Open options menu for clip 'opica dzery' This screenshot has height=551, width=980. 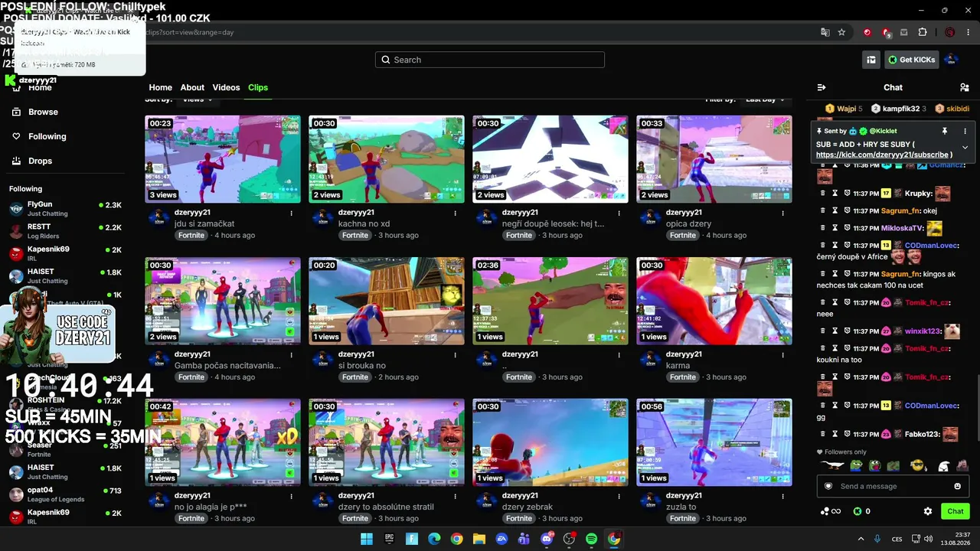(782, 213)
